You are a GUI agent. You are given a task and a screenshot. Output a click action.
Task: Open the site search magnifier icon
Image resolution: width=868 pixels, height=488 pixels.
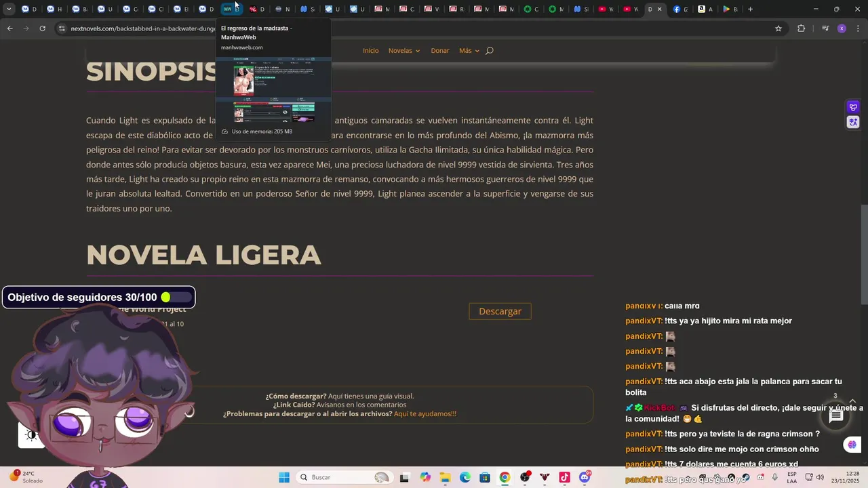490,51
